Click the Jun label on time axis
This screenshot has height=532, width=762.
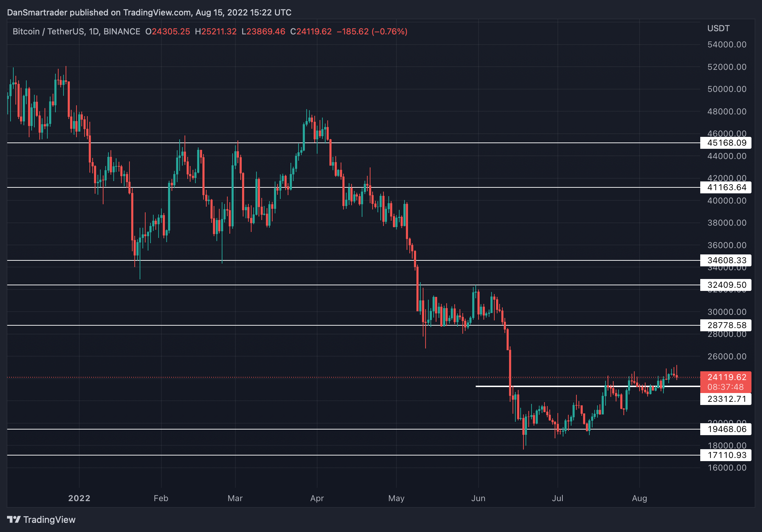pyautogui.click(x=478, y=498)
